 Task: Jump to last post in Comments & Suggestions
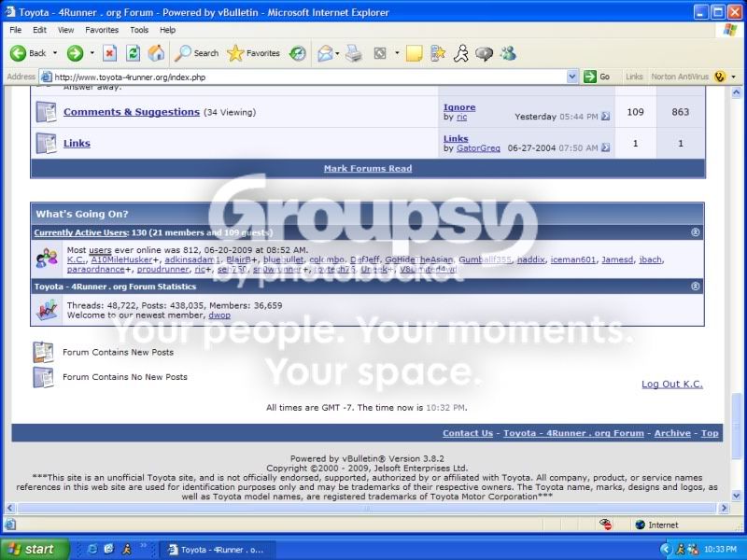[x=605, y=116]
